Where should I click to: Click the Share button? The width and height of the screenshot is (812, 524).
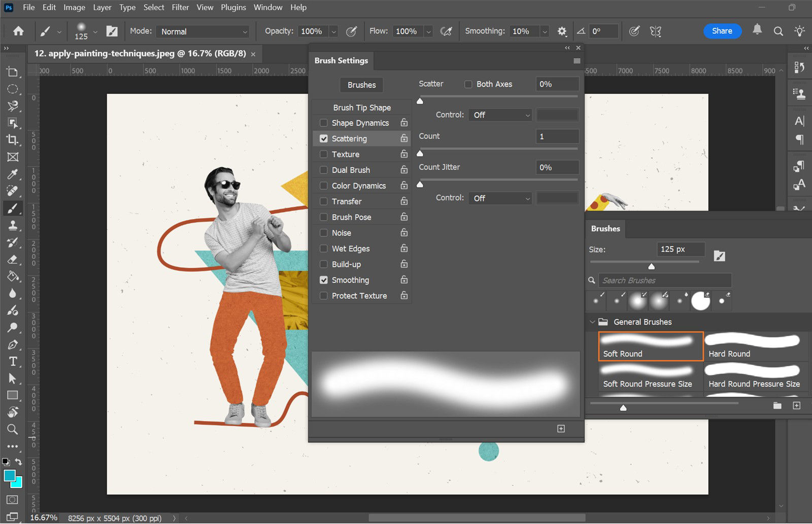(x=722, y=31)
